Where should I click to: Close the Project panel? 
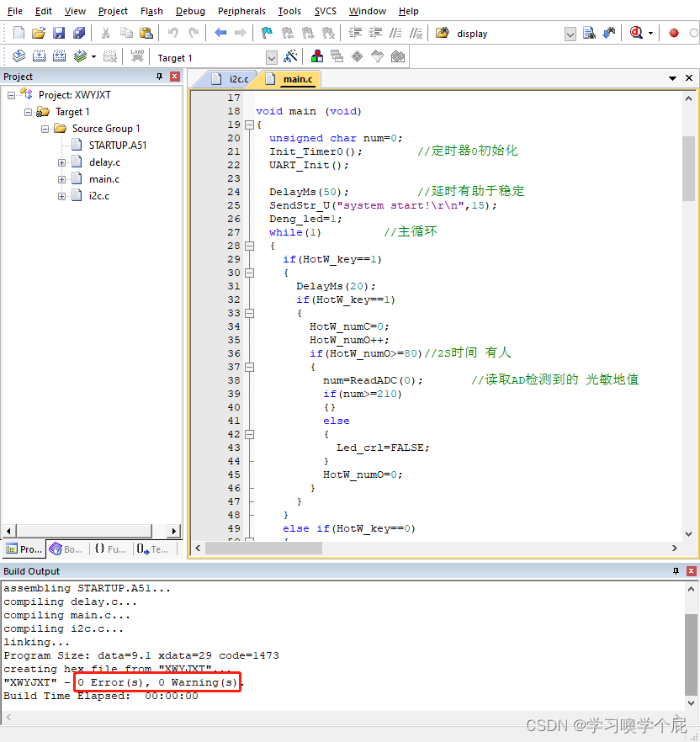(x=175, y=77)
